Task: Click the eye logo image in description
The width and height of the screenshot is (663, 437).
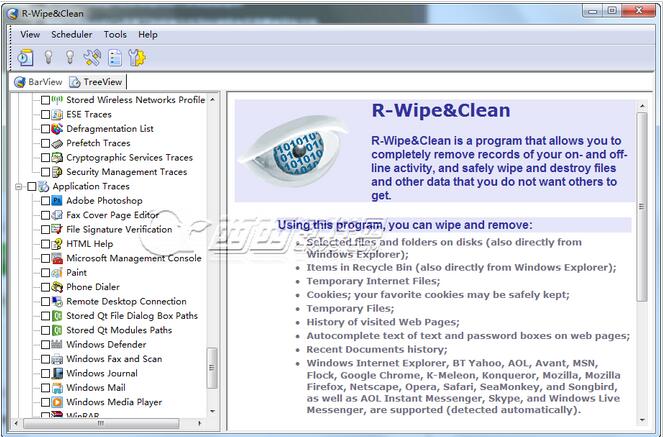Action: [293, 150]
